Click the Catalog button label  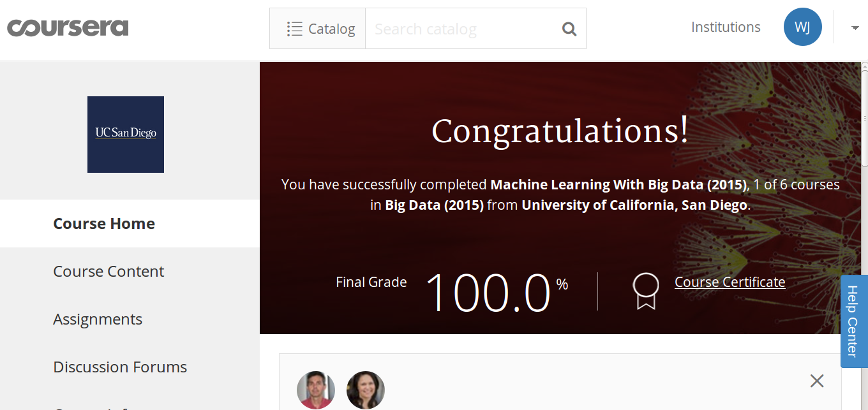point(332,28)
